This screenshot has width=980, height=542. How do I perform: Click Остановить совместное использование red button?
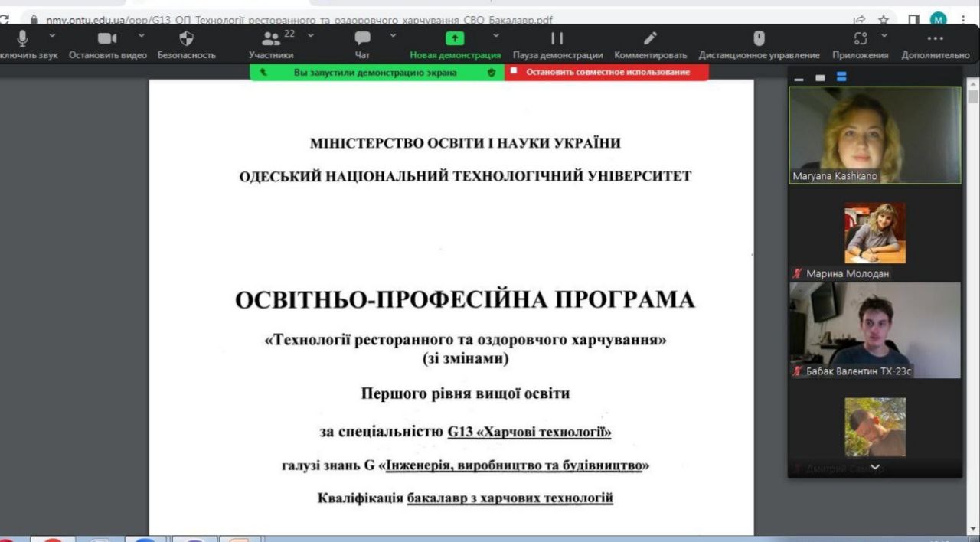click(x=607, y=72)
